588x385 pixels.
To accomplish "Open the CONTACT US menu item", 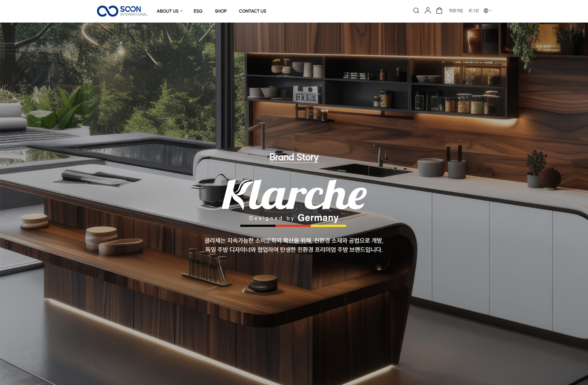I will tap(252, 11).
